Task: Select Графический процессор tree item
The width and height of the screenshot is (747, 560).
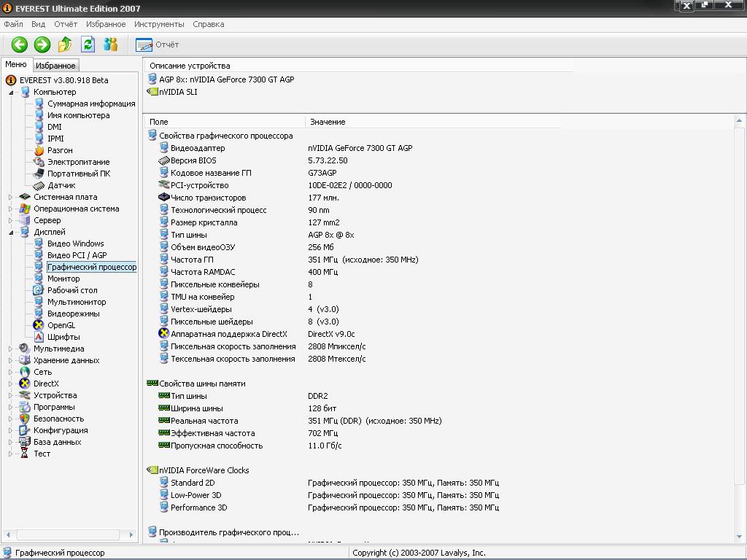Action: 92,267
